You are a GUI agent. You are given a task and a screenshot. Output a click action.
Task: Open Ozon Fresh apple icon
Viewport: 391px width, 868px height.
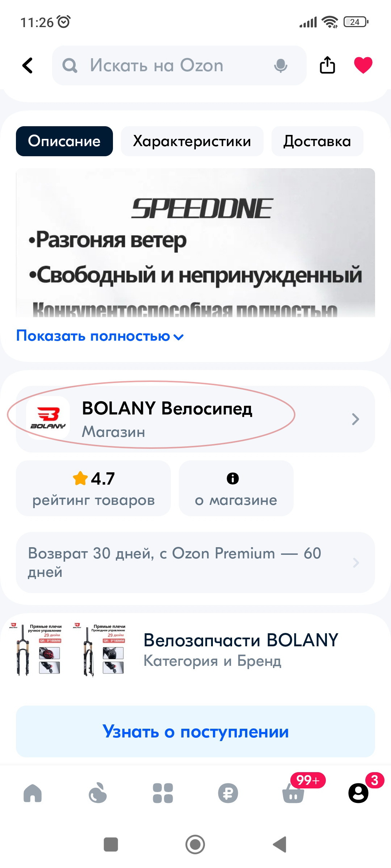pyautogui.click(x=98, y=793)
